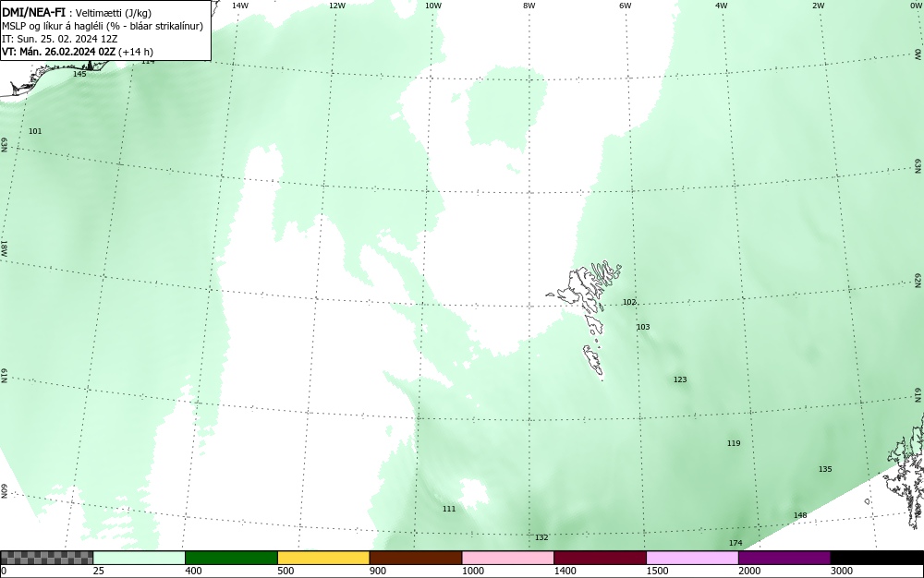Screen dimensions: 924x578
Task: Click the brown 900–1000 legend swatch
Action: (x=416, y=558)
